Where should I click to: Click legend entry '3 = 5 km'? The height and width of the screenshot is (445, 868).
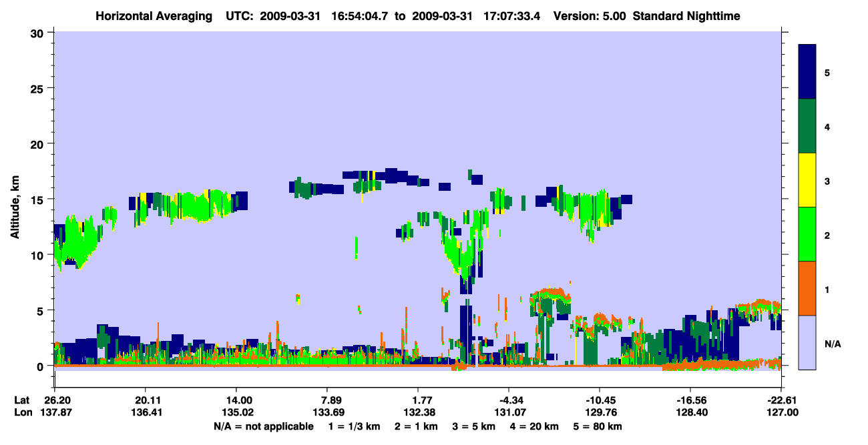click(x=474, y=426)
